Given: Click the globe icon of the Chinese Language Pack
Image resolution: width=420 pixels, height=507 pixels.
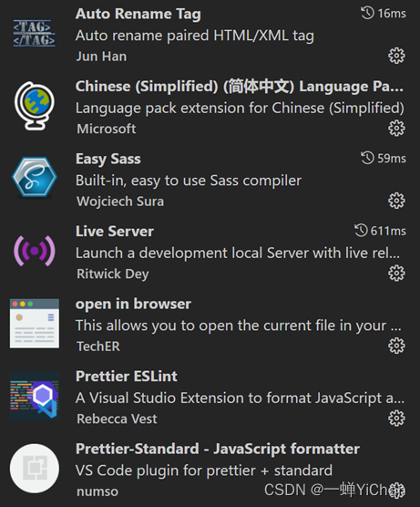Looking at the screenshot, I should click(x=35, y=106).
